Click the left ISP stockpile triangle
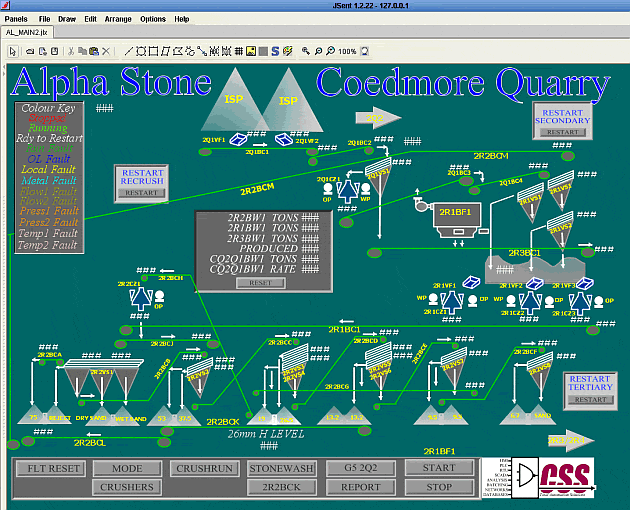Screen dimensions: 630x510 [235, 99]
